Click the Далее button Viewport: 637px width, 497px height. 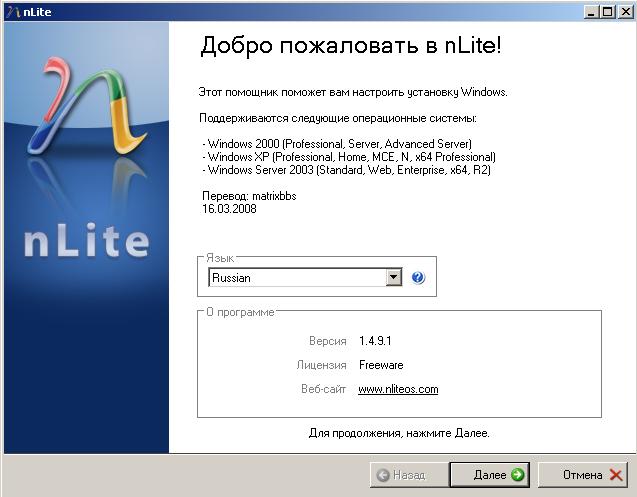tap(490, 474)
